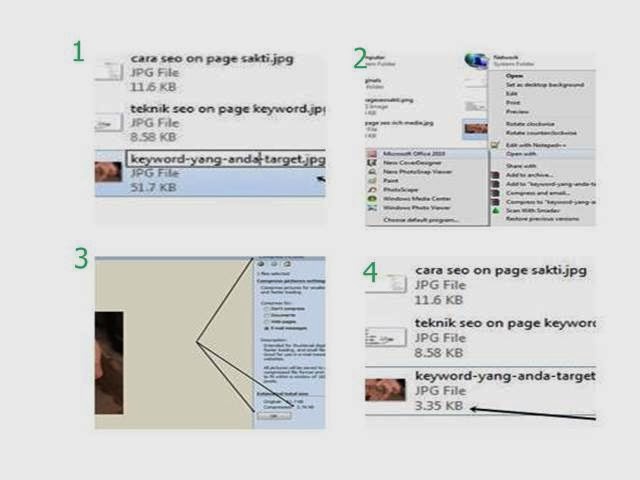
Task: Select the Web pages compression radio button
Action: pos(267,322)
